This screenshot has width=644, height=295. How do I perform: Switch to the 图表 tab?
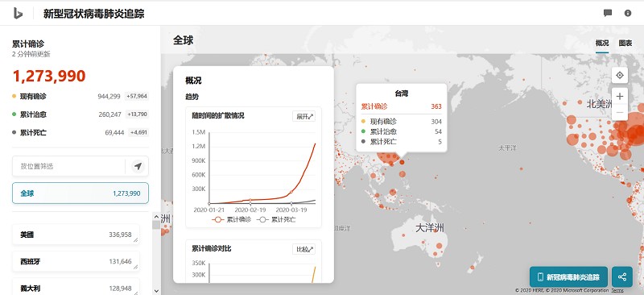coord(625,43)
